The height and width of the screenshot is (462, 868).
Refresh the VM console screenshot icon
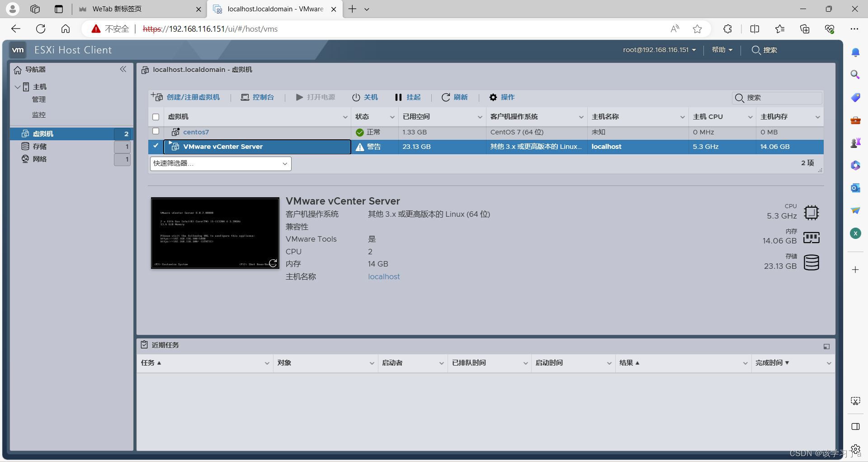tap(273, 263)
